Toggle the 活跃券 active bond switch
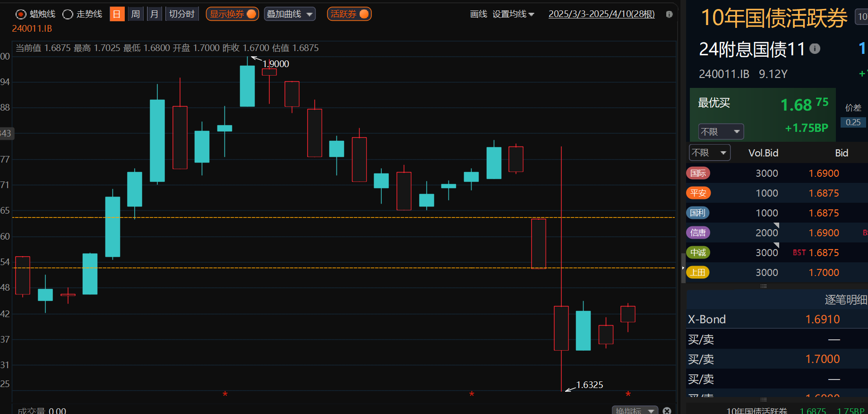Image resolution: width=868 pixels, height=414 pixels. click(349, 14)
